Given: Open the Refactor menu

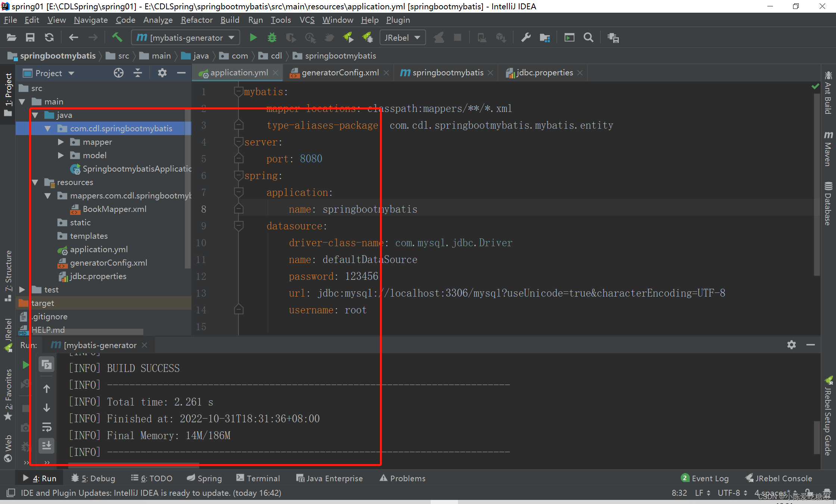Looking at the screenshot, I should coord(197,20).
